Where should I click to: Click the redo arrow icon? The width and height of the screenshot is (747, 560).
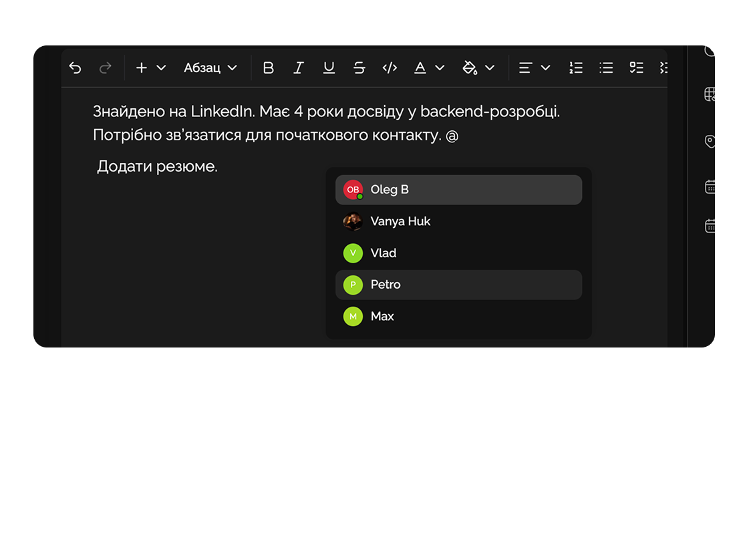(105, 67)
